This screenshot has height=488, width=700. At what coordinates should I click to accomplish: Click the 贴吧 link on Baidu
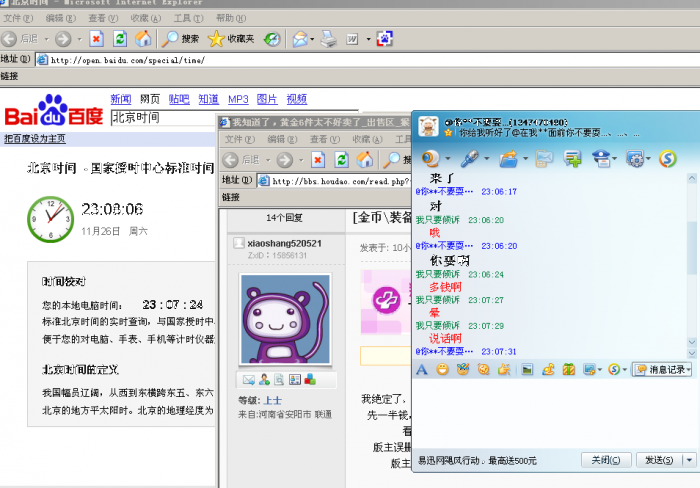point(179,99)
